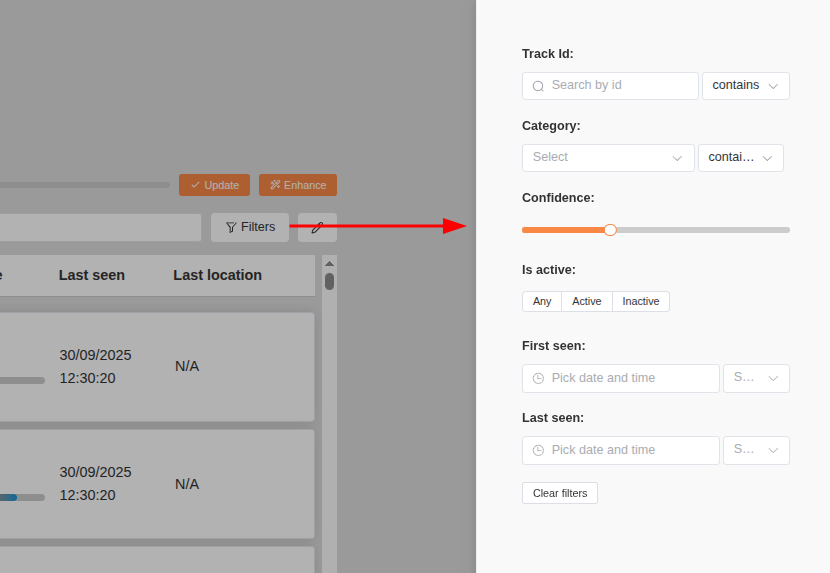
Task: Open the First seen comparison dropdown
Action: [756, 378]
